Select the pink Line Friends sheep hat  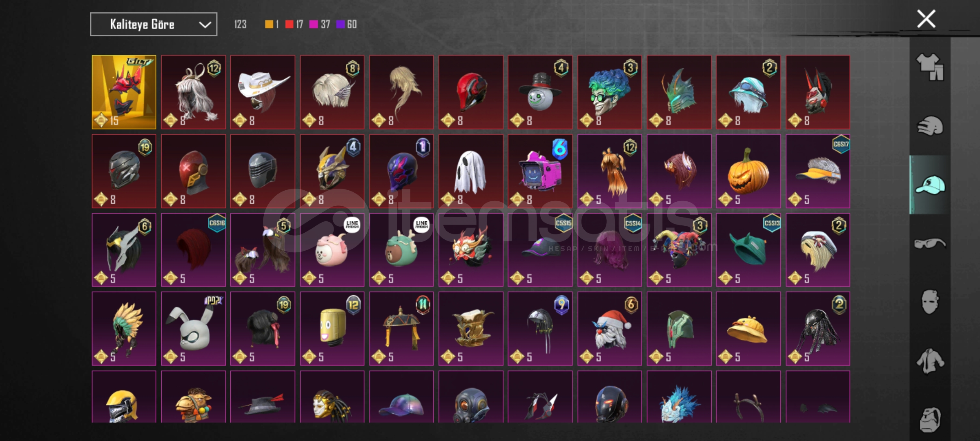tap(332, 250)
